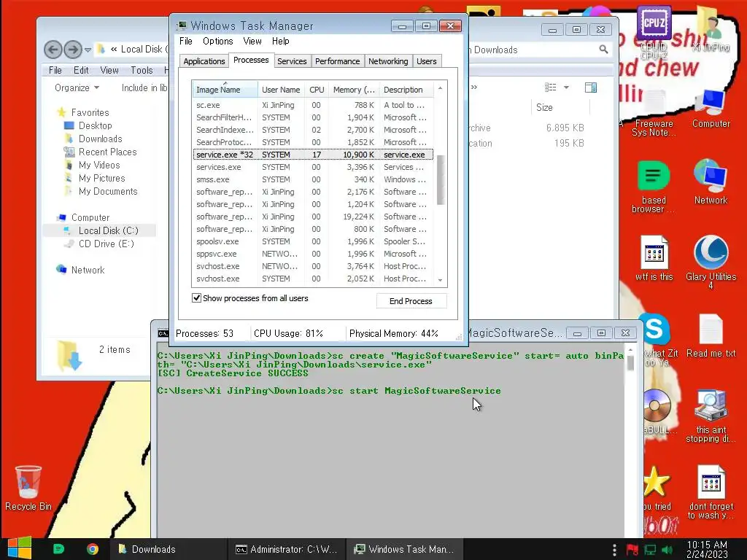Select sc.exe process row
Screen dimensions: 747x560
pos(313,105)
